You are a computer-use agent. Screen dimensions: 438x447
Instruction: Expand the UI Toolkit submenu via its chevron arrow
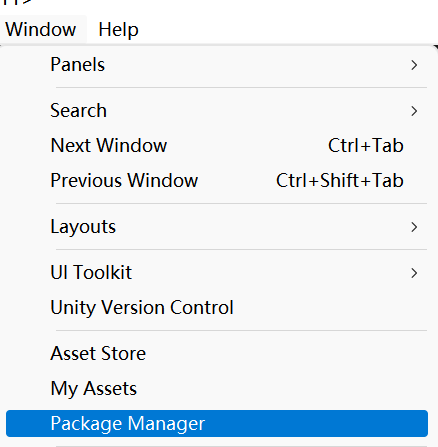(x=414, y=273)
